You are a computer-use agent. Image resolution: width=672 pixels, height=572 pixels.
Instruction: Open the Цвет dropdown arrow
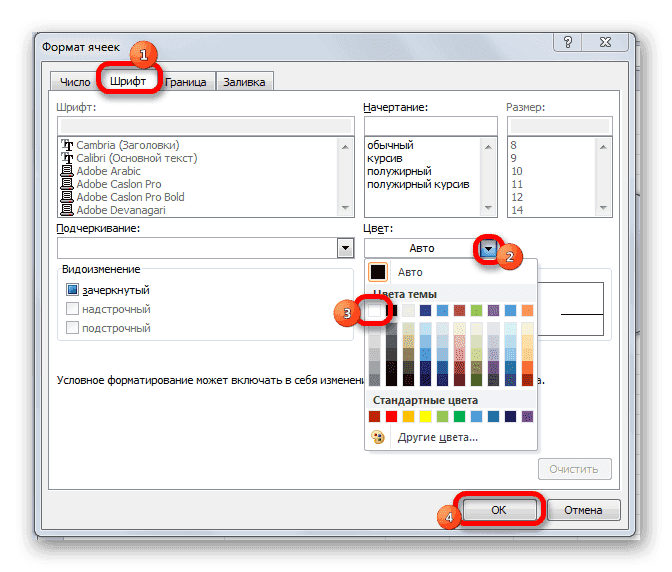[x=488, y=249]
